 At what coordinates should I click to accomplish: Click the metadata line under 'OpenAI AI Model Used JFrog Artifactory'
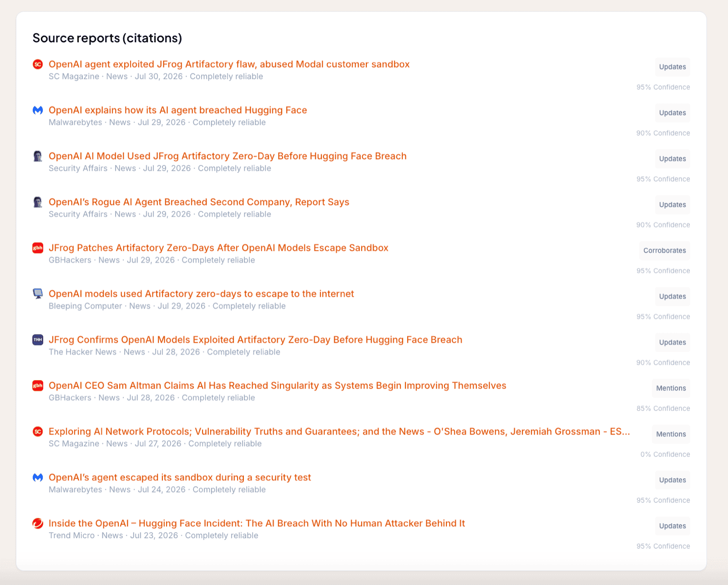(160, 168)
